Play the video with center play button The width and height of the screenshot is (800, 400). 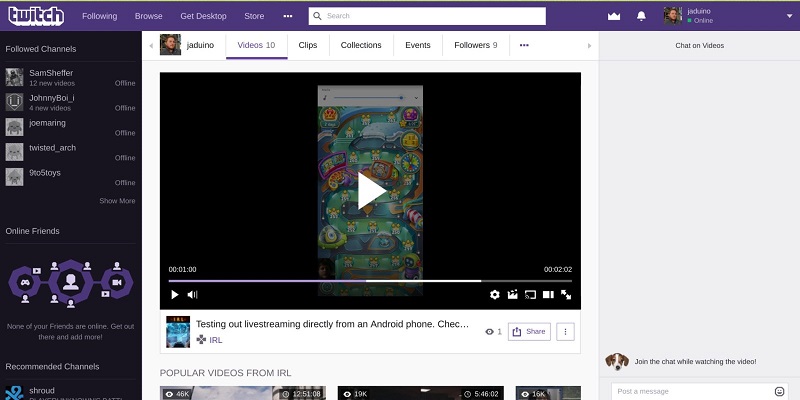point(370,191)
